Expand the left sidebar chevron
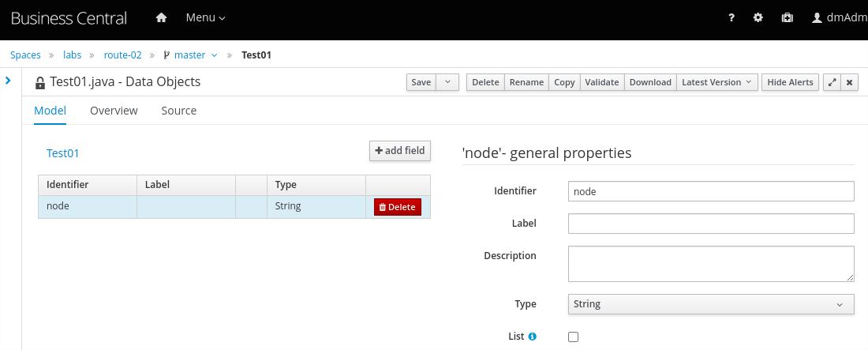 coord(8,80)
